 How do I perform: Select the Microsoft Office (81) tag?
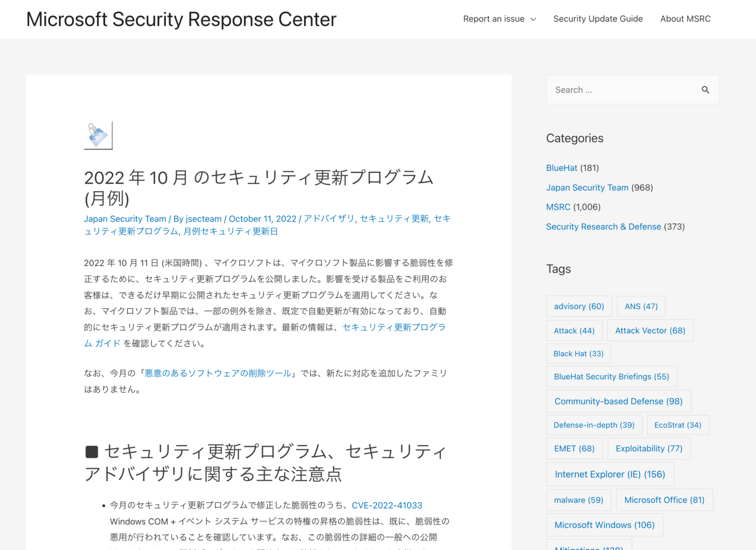[x=664, y=500]
